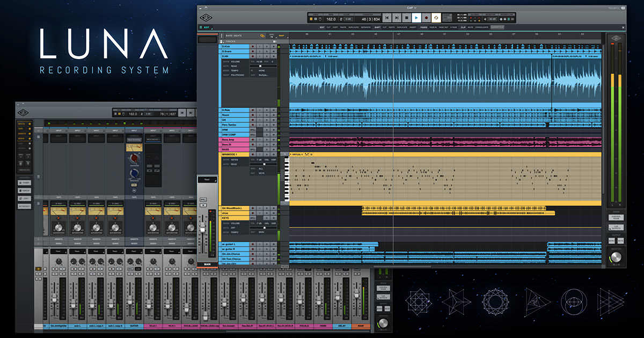Screen dimensions: 644x338
Task: Click the MINIMOOG 1 piano roll keys
Action: coord(286,180)
